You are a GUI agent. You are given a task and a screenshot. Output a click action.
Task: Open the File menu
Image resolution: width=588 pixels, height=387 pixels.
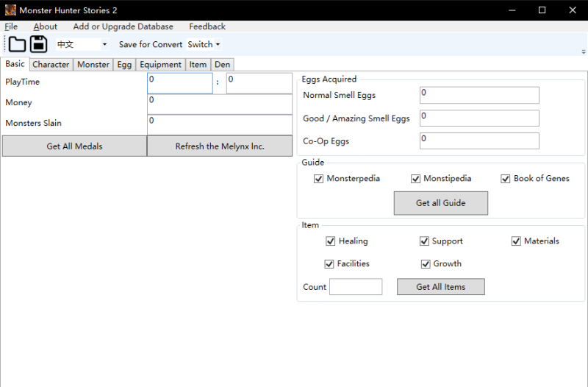(11, 26)
